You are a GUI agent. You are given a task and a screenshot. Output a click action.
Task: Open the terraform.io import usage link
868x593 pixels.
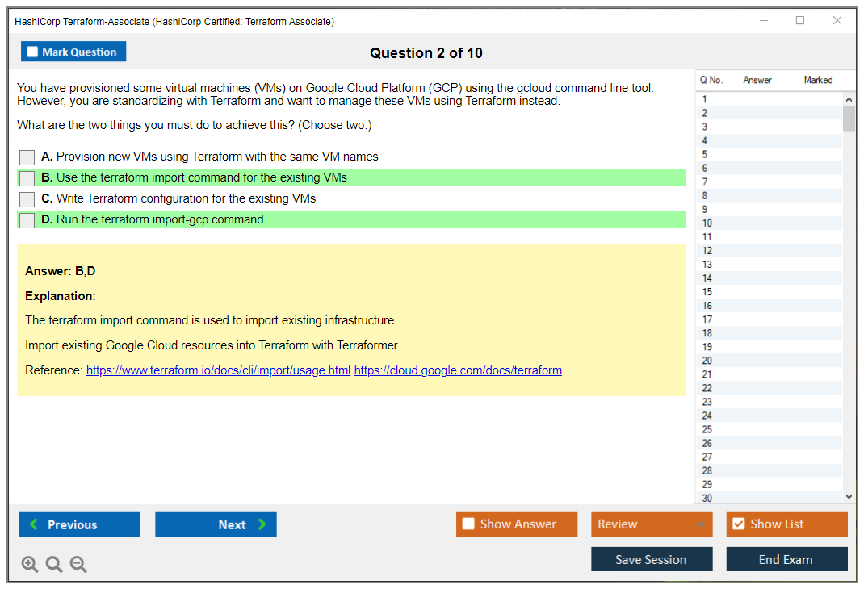click(x=218, y=371)
